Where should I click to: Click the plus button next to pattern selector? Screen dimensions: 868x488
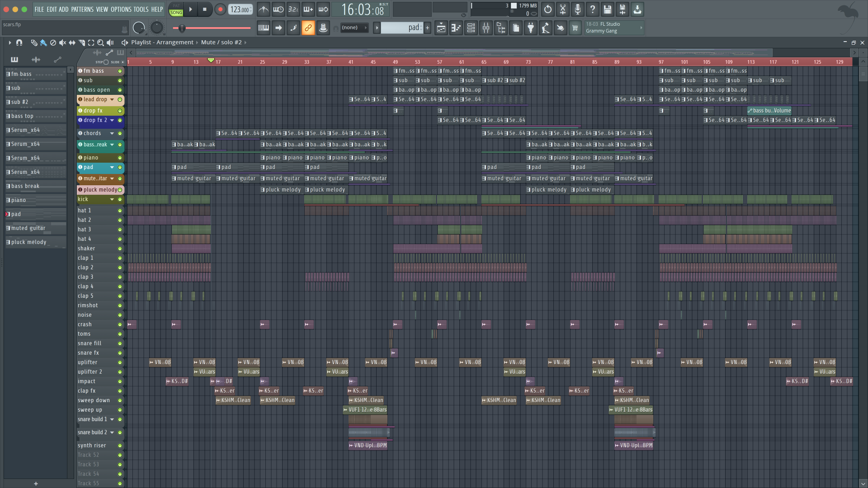click(x=427, y=28)
